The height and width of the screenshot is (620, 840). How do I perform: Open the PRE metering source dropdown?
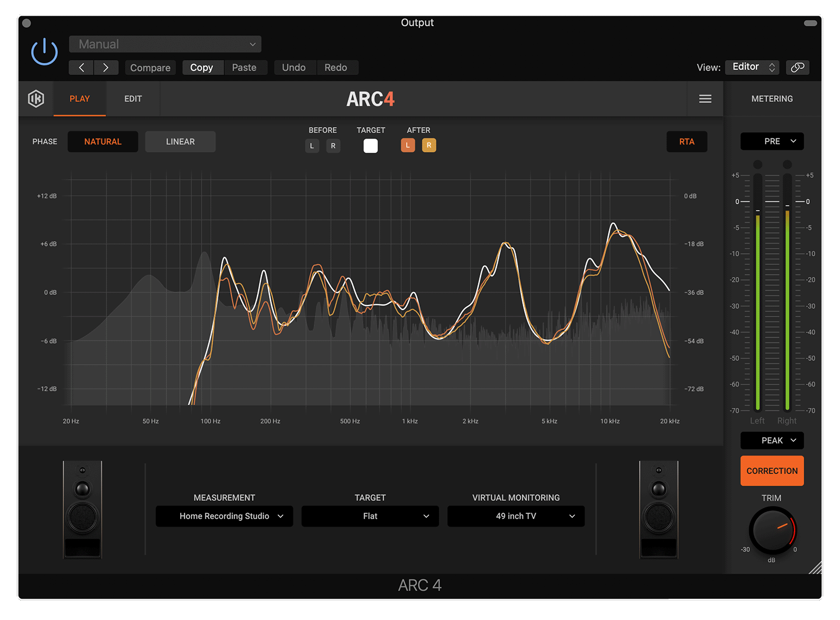coord(772,141)
